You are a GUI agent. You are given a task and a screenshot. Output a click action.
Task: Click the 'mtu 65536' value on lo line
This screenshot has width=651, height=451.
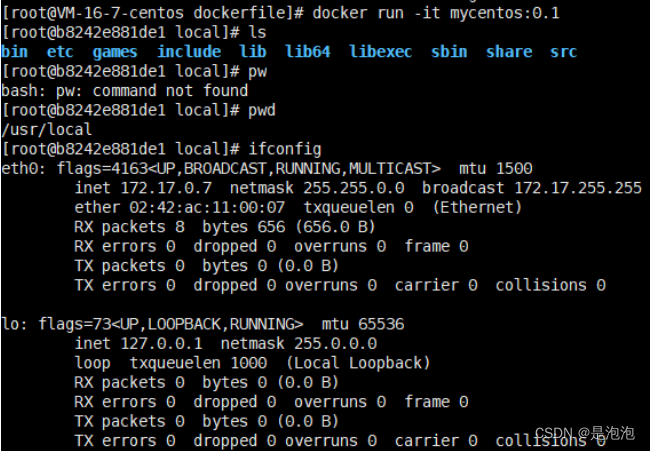click(x=363, y=324)
